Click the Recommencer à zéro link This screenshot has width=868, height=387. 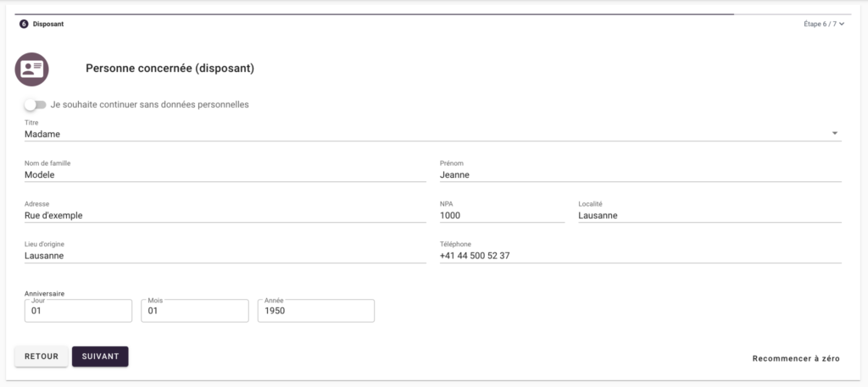click(795, 359)
